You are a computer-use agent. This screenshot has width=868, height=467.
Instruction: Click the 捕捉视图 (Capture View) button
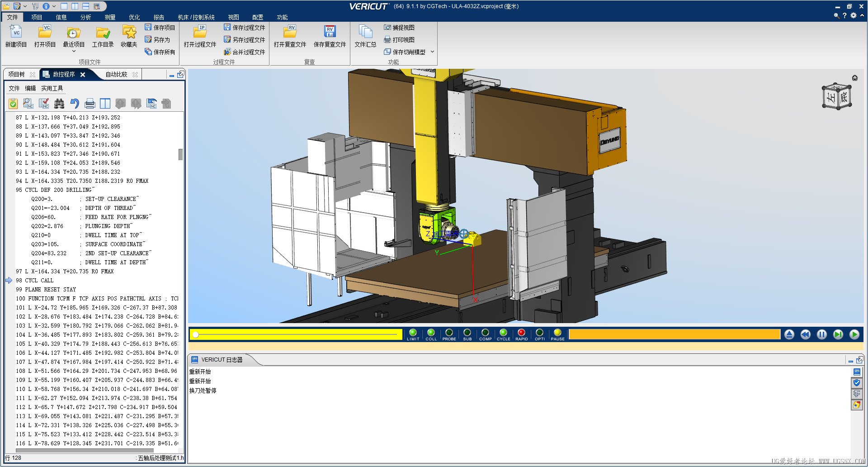(x=399, y=28)
